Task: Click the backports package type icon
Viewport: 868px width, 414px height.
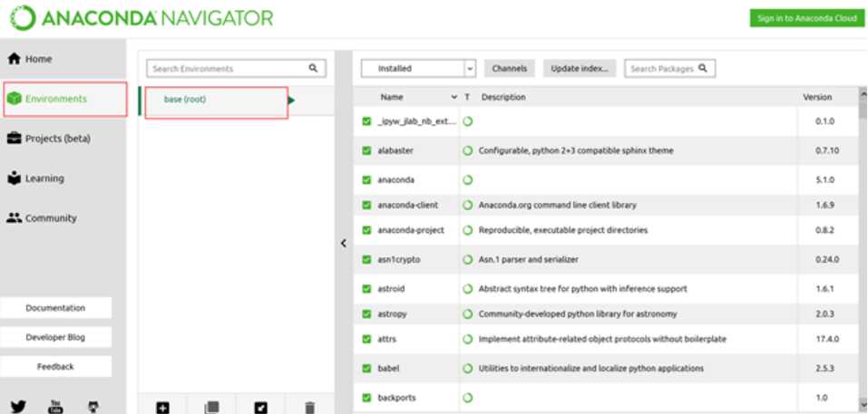Action: tap(468, 398)
